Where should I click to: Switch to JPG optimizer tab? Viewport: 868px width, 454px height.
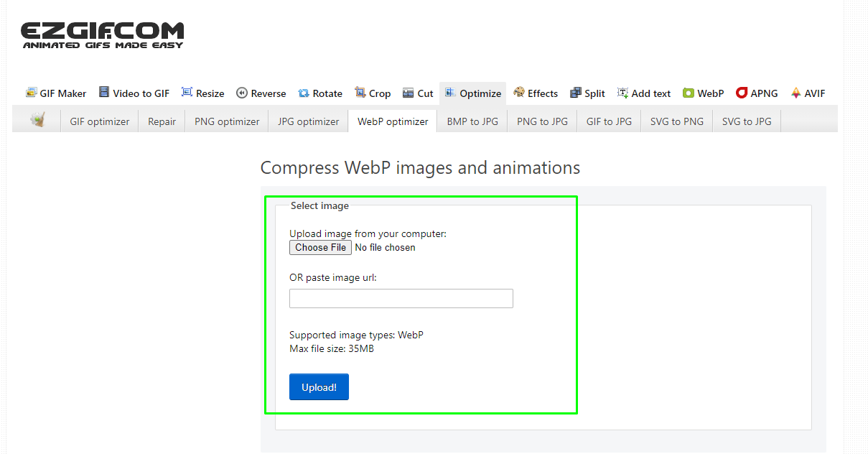coord(309,121)
